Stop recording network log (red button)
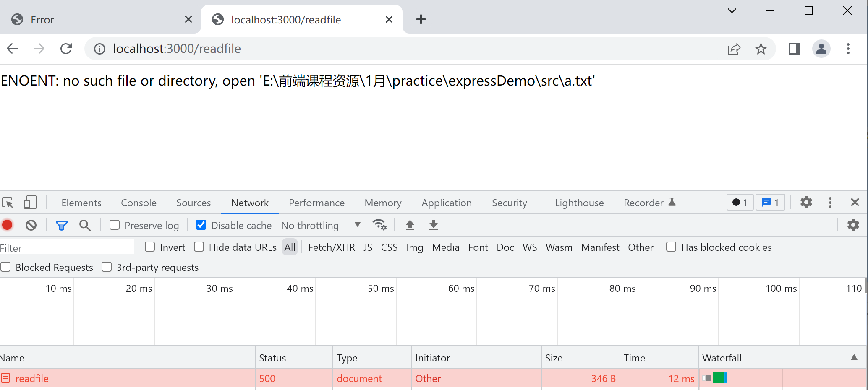This screenshot has height=390, width=868. pos(7,225)
